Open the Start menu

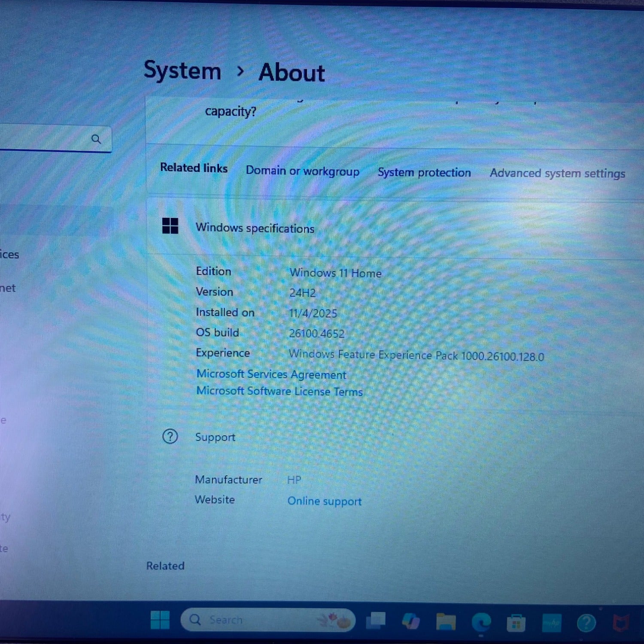[x=161, y=620]
